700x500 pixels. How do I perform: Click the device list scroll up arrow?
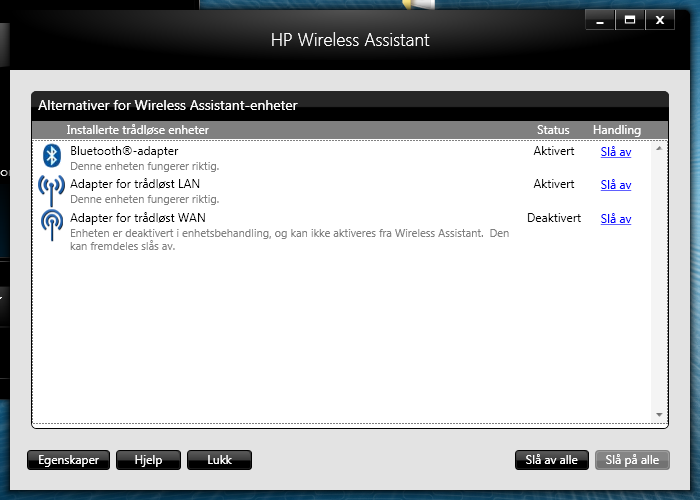[x=659, y=148]
